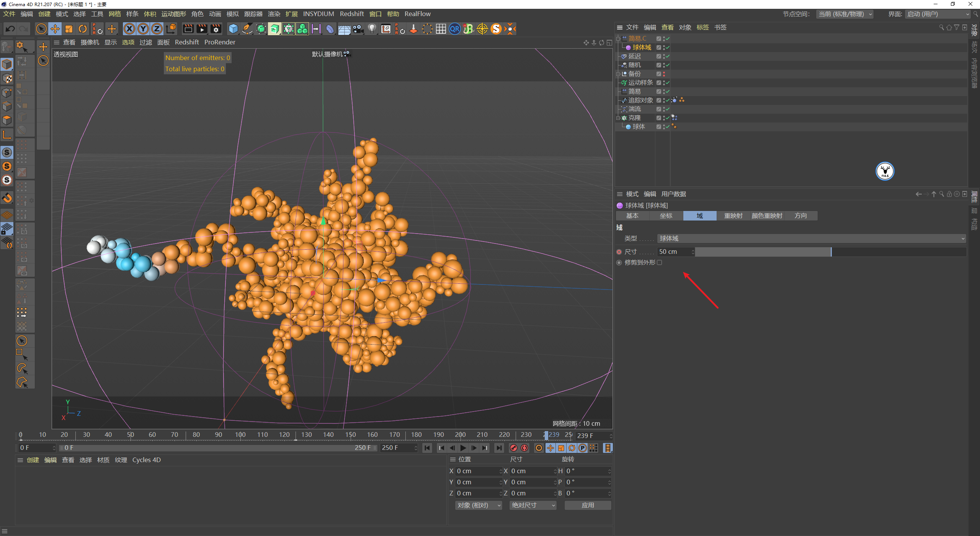The image size is (980, 536).
Task: Select the Scale tool icon
Action: [69, 29]
